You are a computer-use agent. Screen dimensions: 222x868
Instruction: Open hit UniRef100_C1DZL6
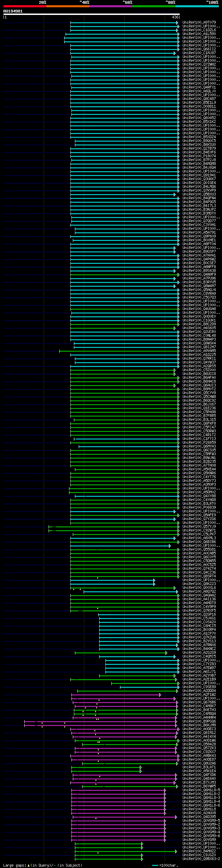point(199,30)
